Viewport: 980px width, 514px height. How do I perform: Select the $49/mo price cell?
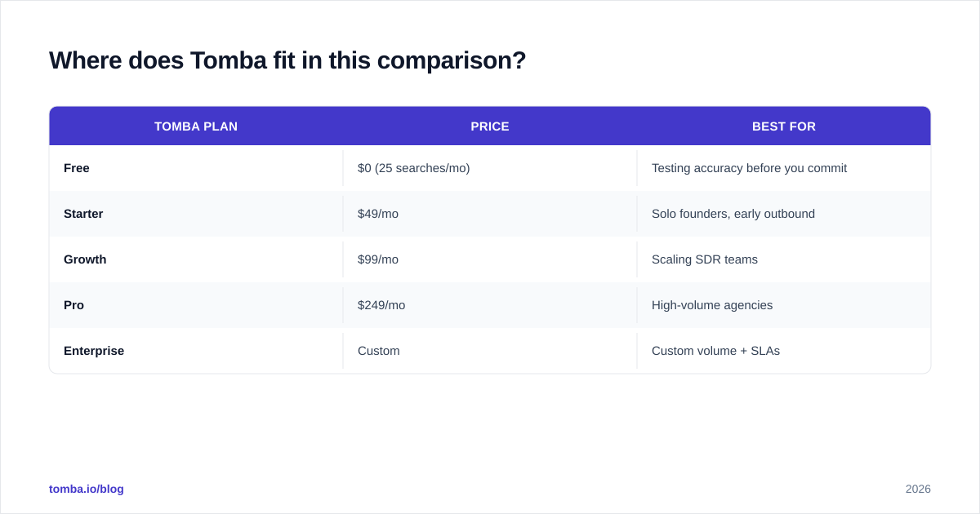pos(490,214)
